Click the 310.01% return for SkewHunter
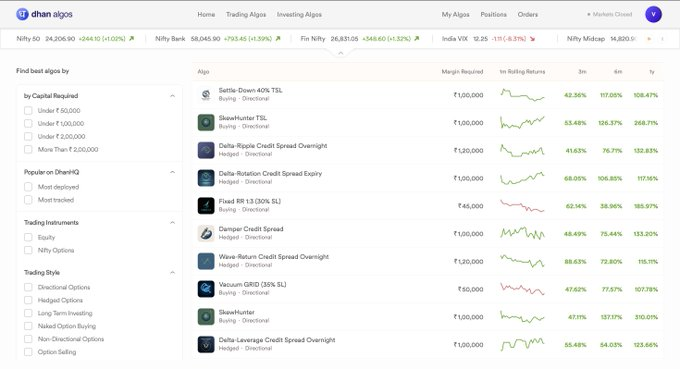Image resolution: width=680 pixels, height=369 pixels. pos(646,317)
